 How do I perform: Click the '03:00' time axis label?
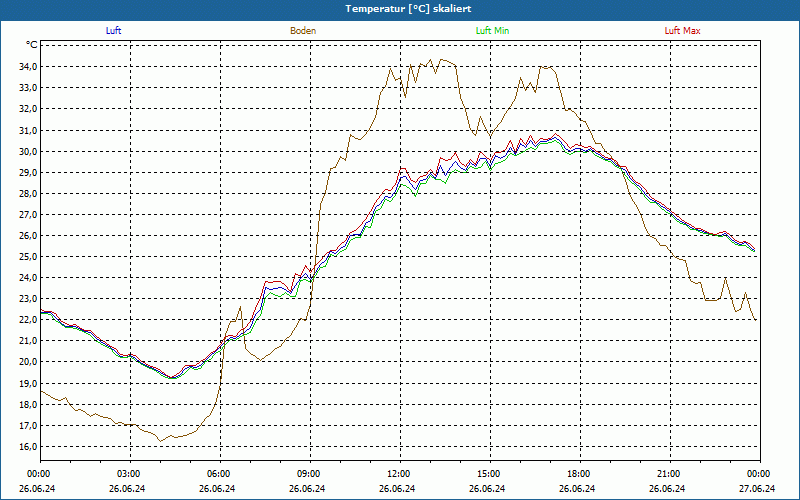[128, 474]
